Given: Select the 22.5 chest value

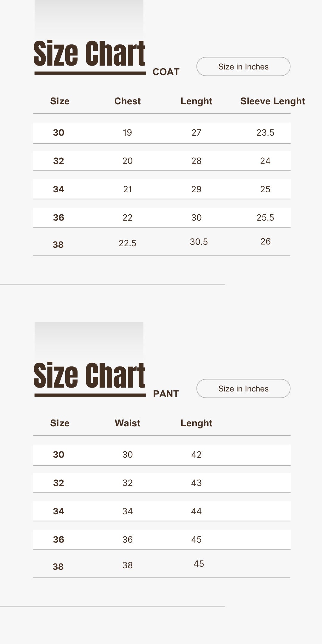Looking at the screenshot, I should (x=127, y=243).
